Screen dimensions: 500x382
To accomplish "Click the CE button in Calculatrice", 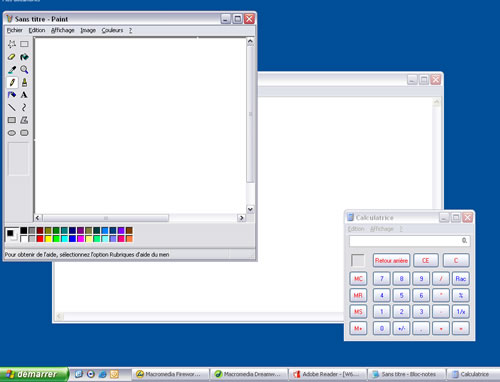I will [426, 260].
